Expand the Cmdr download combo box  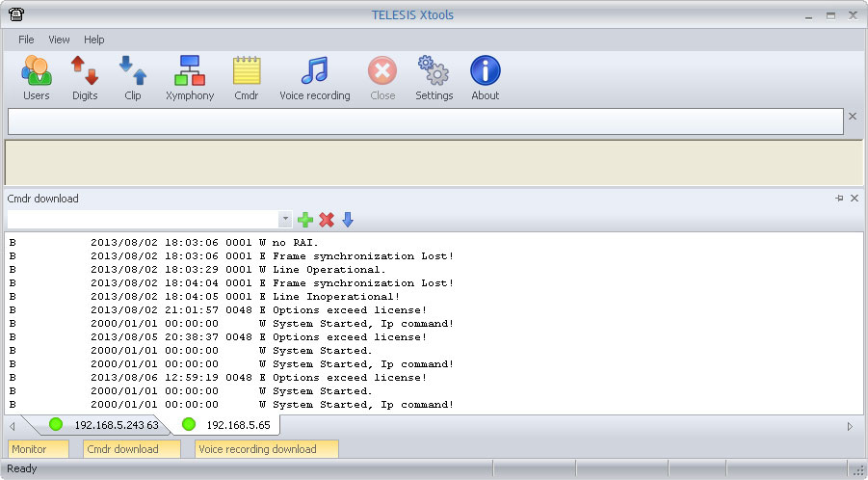284,220
